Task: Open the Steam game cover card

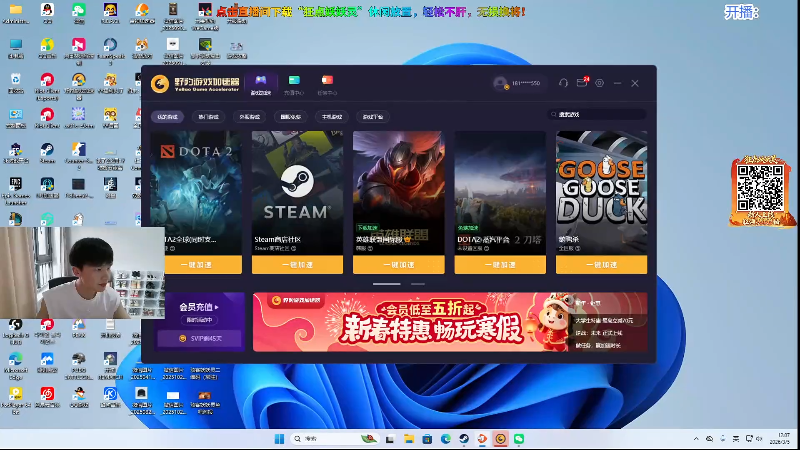Action: click(297, 193)
